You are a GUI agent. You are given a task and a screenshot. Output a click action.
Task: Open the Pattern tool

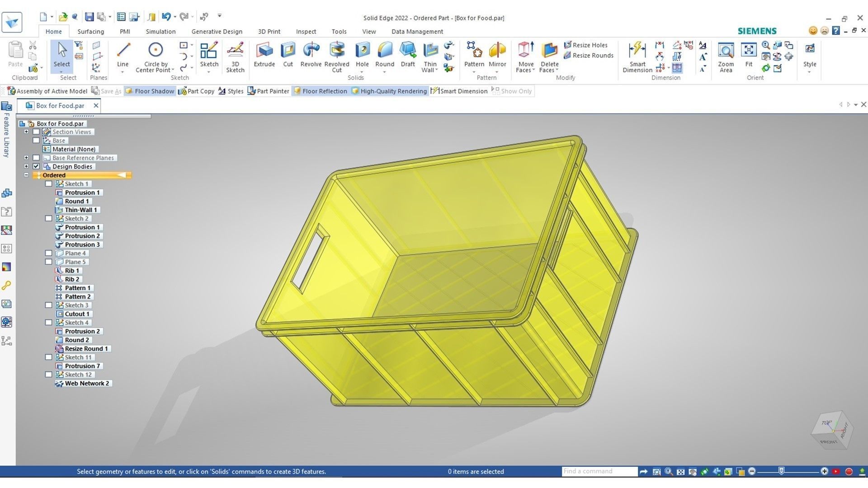[x=474, y=55]
